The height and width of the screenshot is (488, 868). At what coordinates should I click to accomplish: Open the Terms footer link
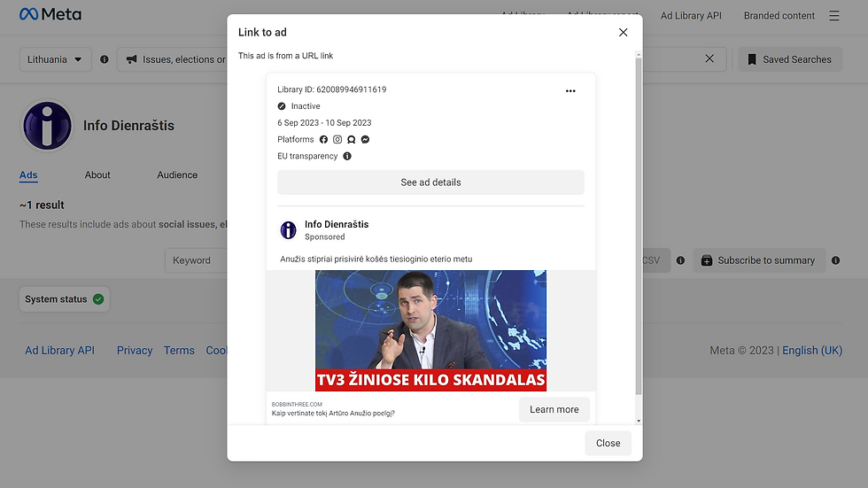pyautogui.click(x=179, y=350)
